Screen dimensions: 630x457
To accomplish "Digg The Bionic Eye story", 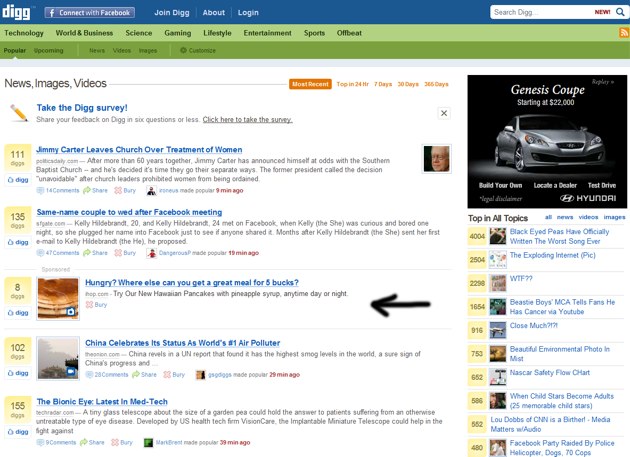I will 18,432.
